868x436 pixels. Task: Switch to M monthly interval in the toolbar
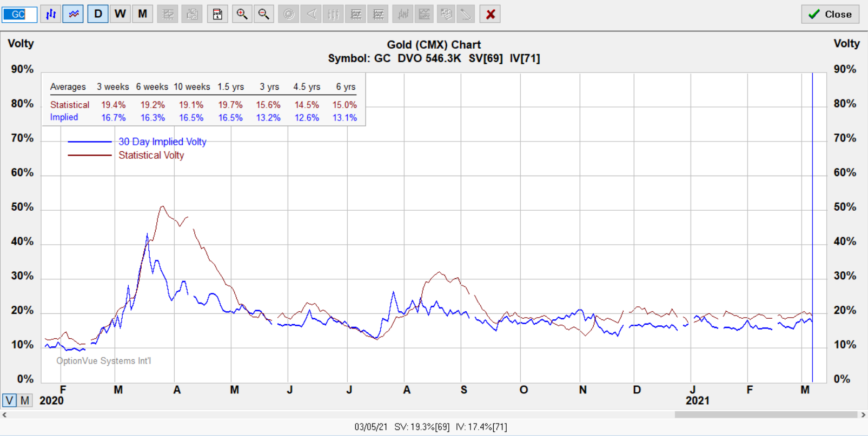142,14
